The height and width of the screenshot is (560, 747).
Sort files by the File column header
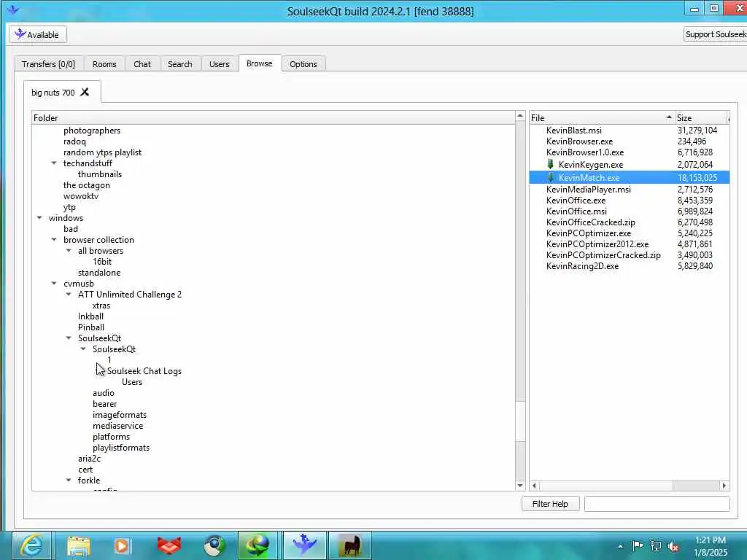pos(602,117)
